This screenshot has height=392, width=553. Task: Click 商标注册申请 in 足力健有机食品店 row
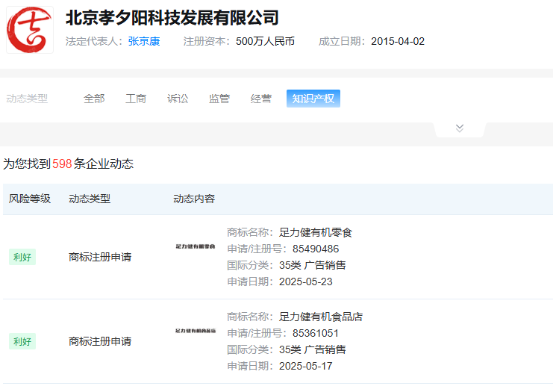pos(100,341)
